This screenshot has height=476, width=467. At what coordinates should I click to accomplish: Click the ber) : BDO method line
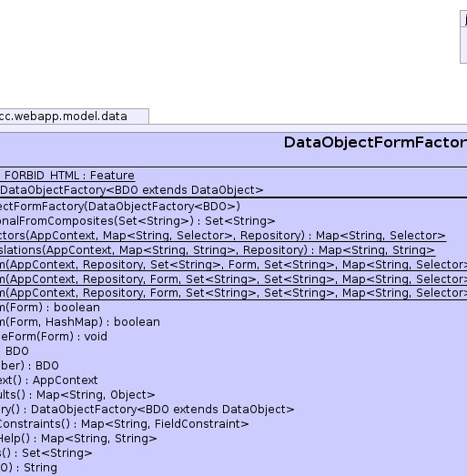coord(29,366)
